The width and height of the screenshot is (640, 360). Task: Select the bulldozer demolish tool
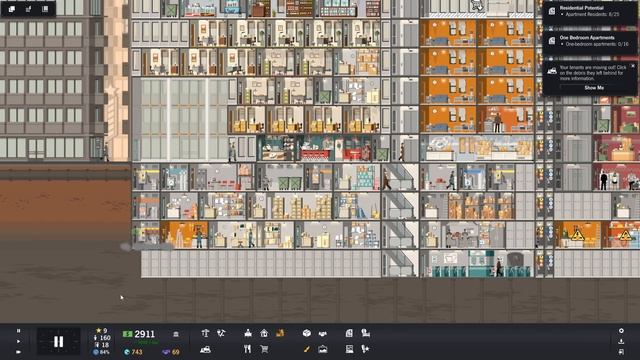tap(205, 349)
